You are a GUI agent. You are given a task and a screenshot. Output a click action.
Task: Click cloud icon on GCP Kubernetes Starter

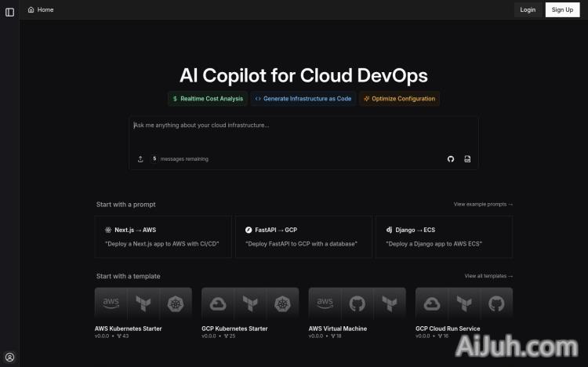[x=217, y=303]
